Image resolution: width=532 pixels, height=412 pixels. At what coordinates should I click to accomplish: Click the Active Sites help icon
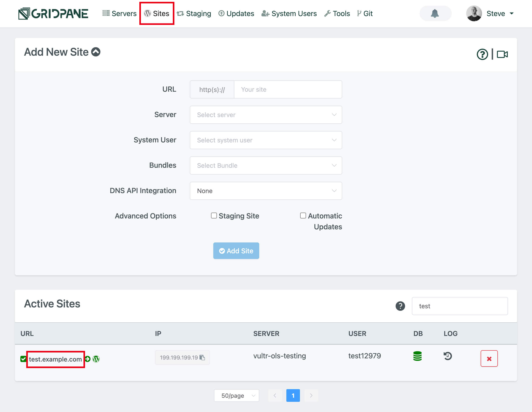coord(400,306)
